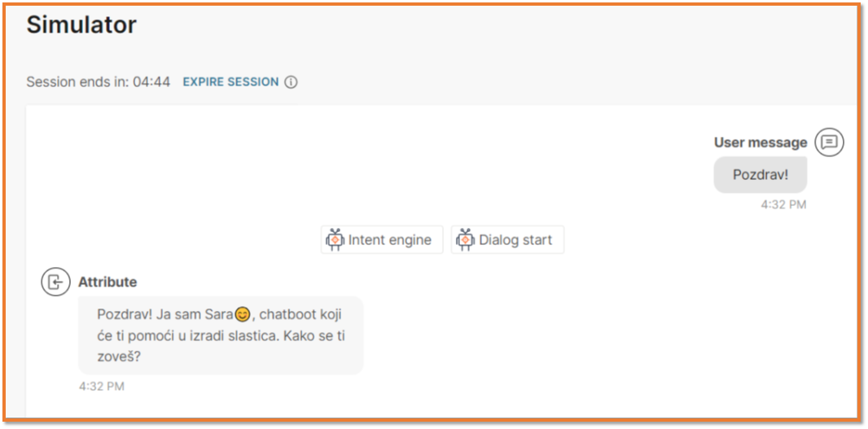The image size is (868, 429).
Task: Click the robot icon on Dialog start
Action: click(465, 239)
